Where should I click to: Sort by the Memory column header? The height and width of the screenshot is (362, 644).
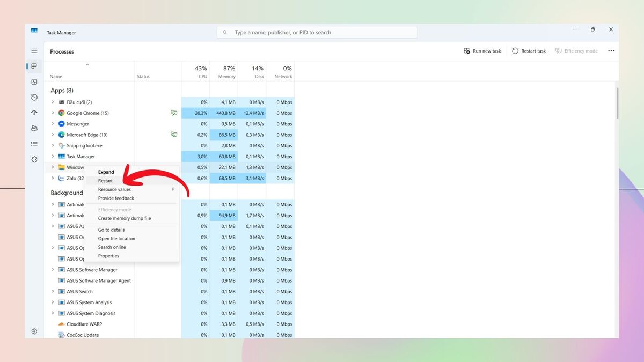coord(224,71)
